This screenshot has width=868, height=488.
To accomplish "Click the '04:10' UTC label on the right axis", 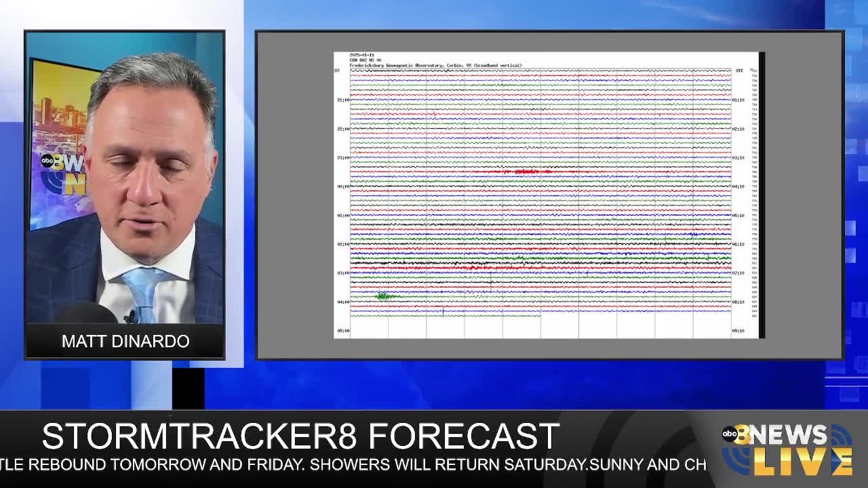I will pos(738,186).
